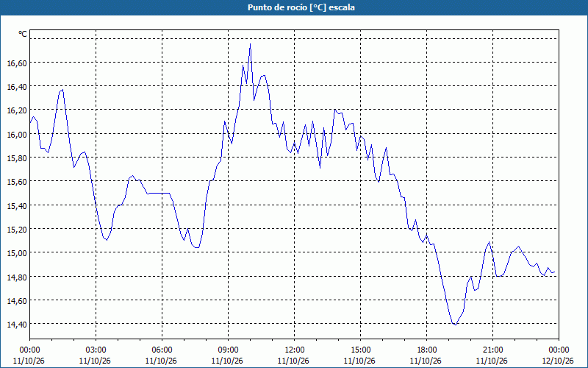Click the '11/10/26' date beneath 15:00

pos(359,361)
